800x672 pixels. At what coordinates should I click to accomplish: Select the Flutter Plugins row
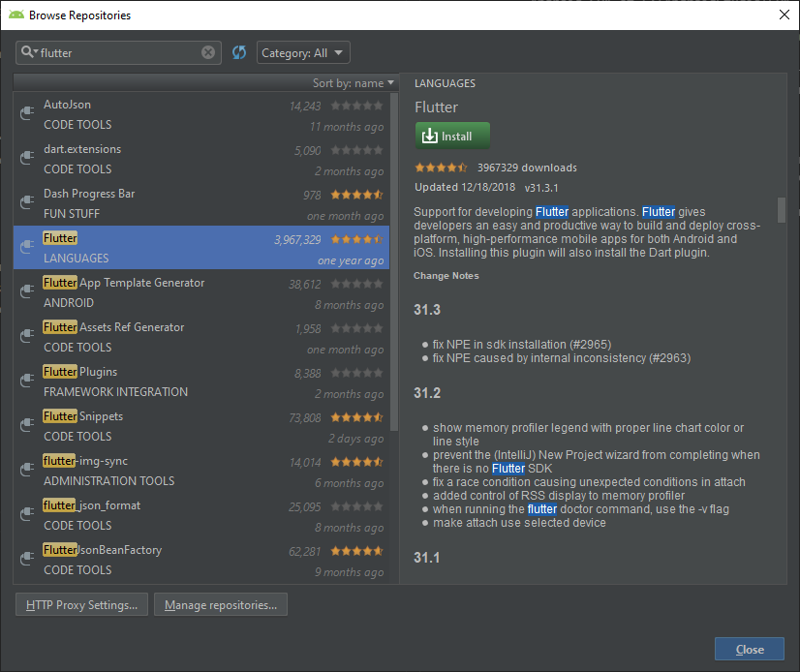[x=201, y=382]
